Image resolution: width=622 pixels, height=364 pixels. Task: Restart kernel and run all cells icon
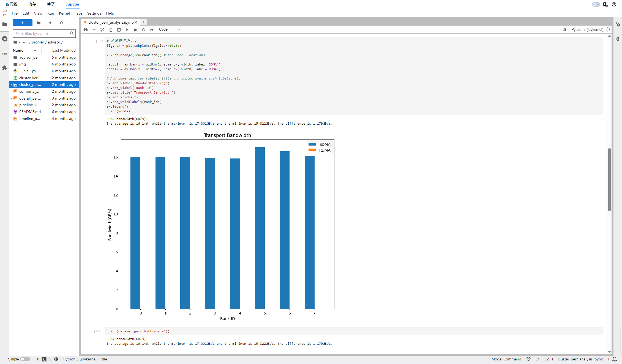(x=152, y=30)
